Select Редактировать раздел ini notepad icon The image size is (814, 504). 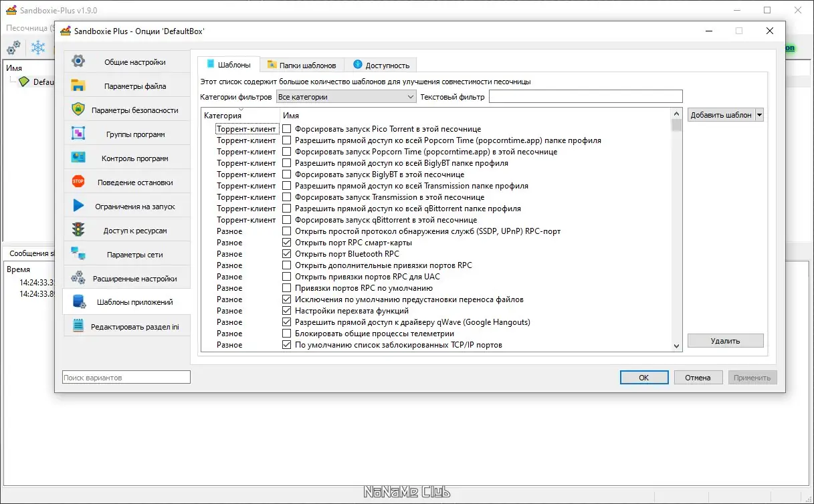78,326
